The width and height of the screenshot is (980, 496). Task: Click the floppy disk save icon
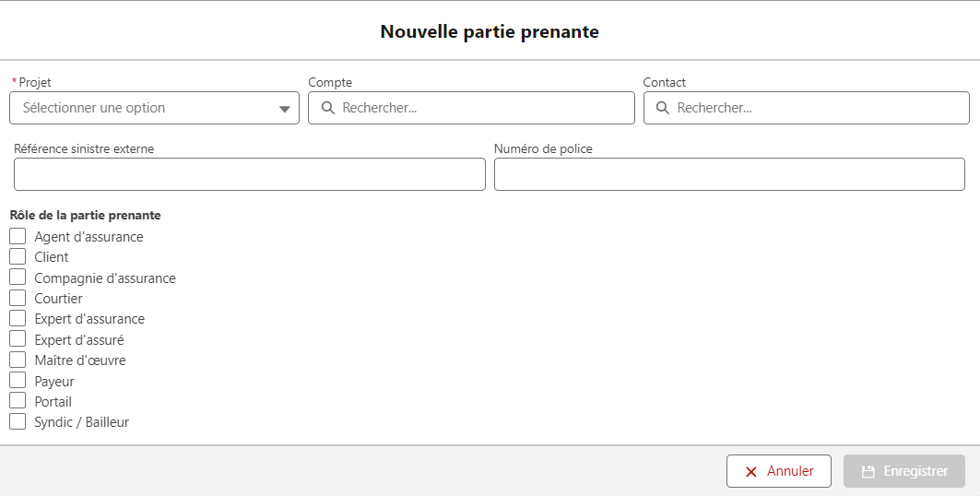868,472
